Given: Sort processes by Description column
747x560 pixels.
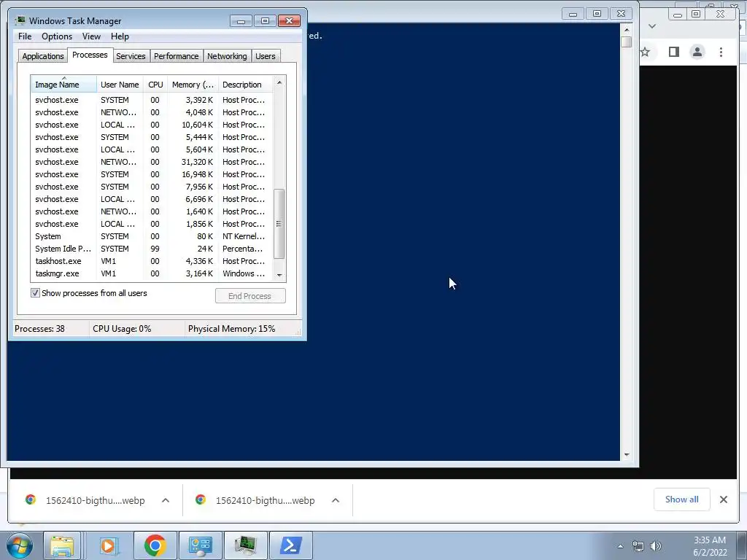Looking at the screenshot, I should (x=245, y=85).
